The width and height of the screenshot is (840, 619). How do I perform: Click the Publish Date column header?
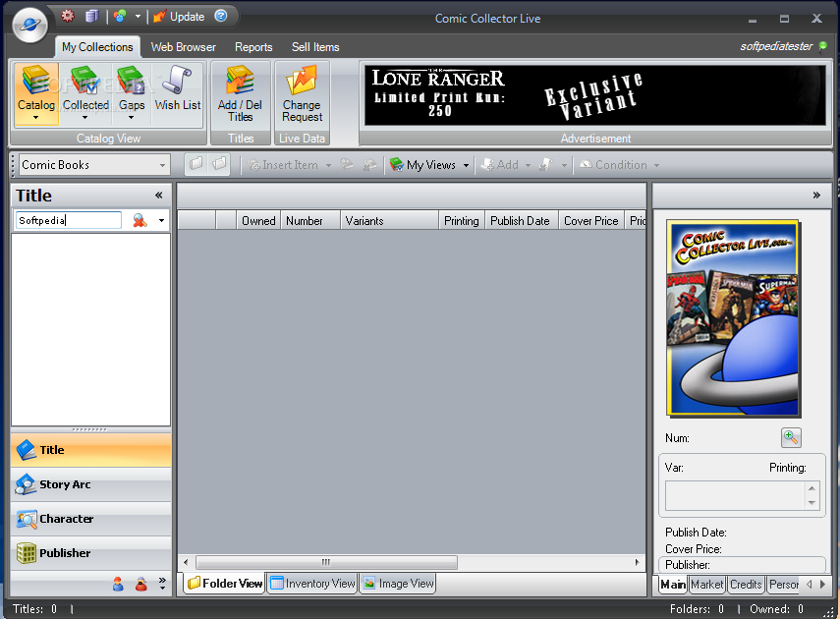pyautogui.click(x=522, y=221)
